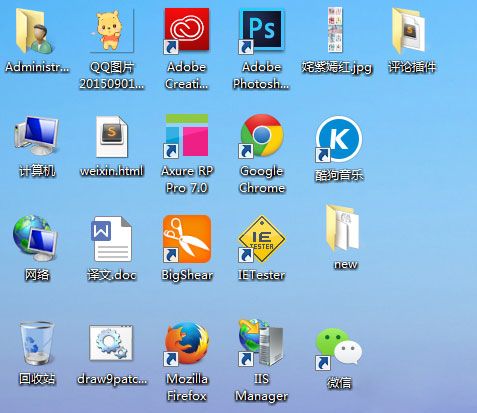477x413 pixels.
Task: Click the 网络 network icon
Action: tap(36, 238)
